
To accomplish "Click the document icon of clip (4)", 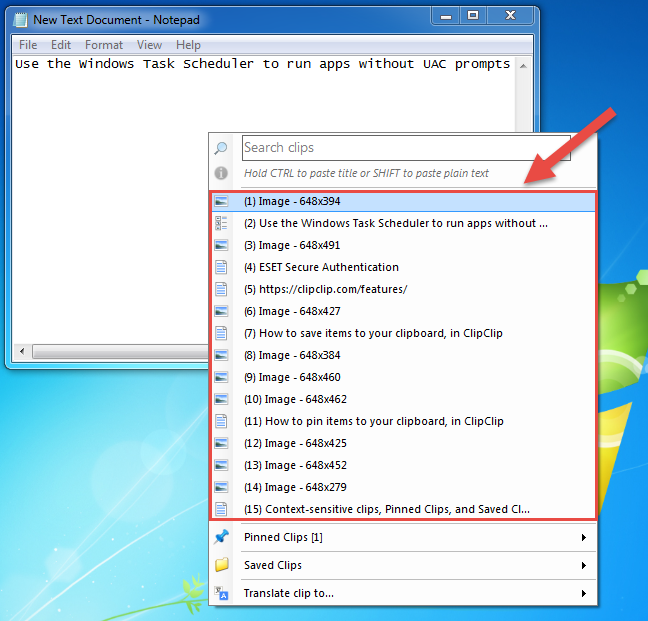I will click(221, 267).
